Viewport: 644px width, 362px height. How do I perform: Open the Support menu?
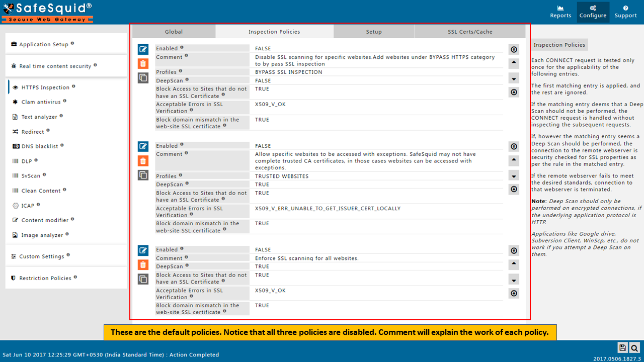(625, 12)
